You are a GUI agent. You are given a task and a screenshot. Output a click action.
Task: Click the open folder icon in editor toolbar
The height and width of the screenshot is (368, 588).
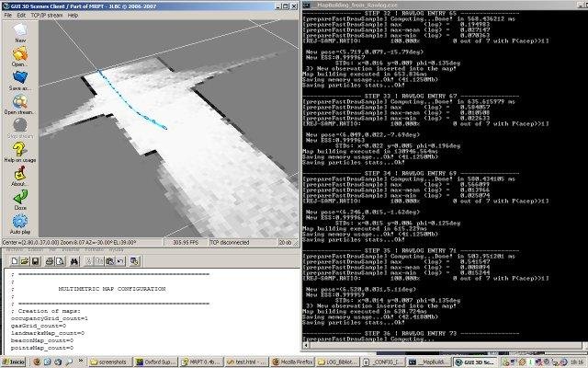(25, 261)
